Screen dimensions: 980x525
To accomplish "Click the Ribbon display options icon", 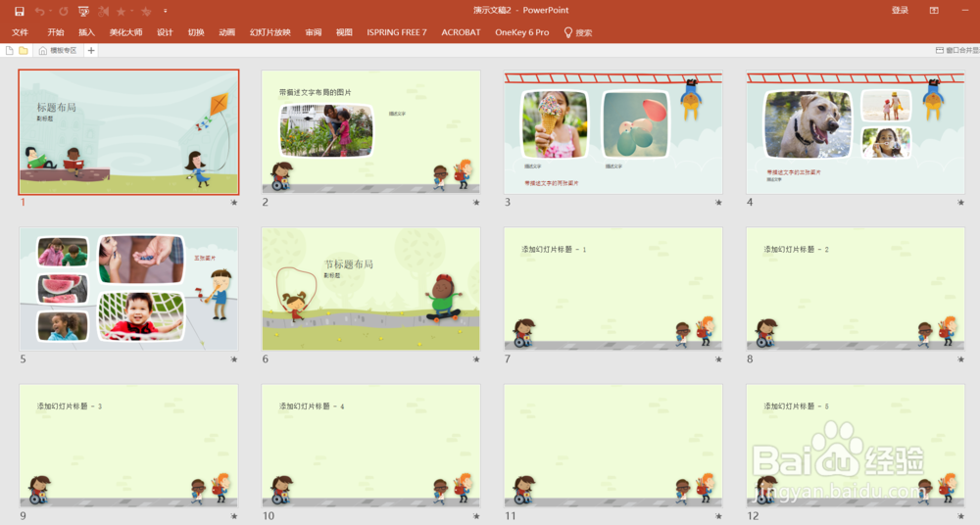I will coord(934,11).
